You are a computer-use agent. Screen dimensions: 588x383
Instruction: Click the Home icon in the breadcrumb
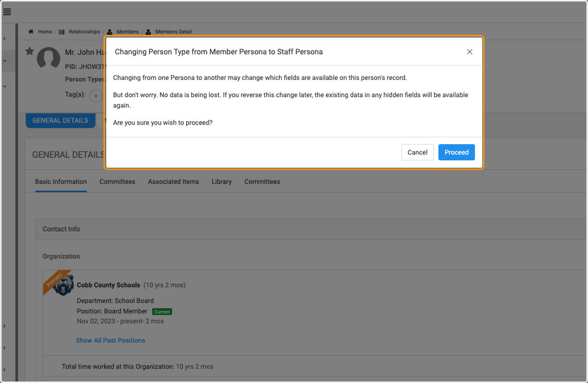tap(31, 31)
